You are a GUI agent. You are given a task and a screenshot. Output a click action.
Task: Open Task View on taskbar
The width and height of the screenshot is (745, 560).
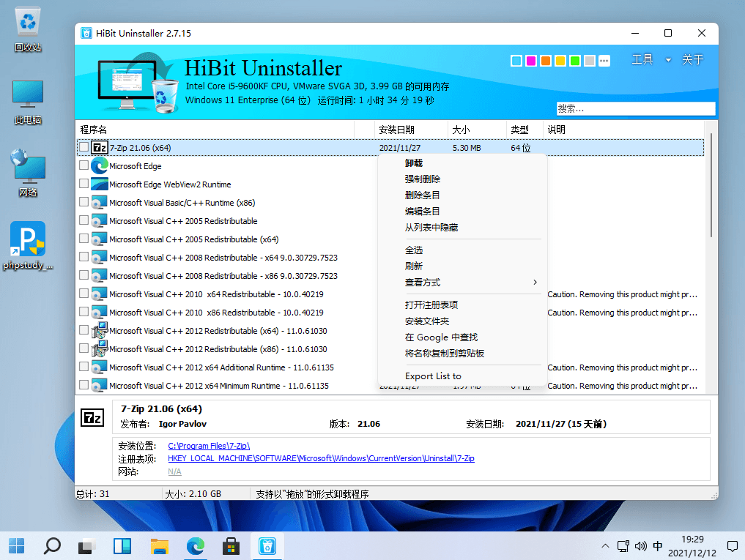pos(87,546)
